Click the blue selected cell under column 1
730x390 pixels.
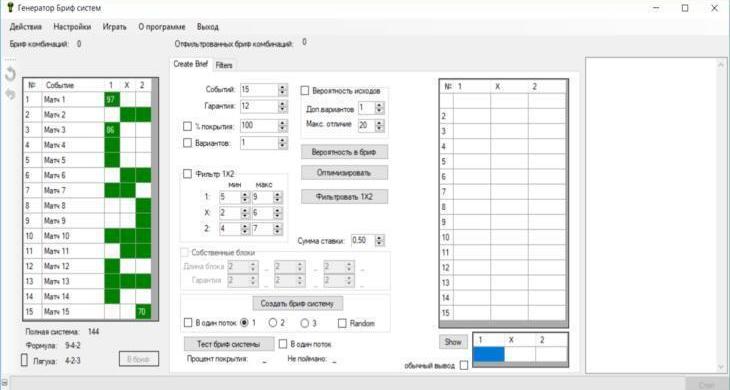pos(489,354)
